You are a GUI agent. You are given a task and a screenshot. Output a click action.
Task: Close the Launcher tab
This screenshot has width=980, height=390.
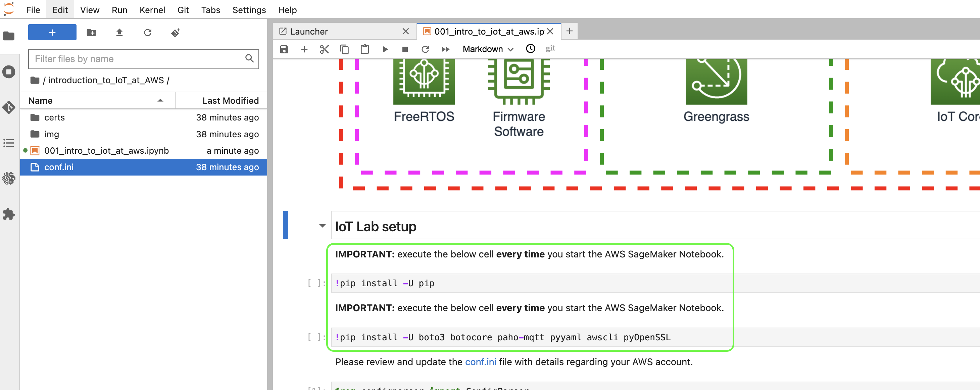405,31
